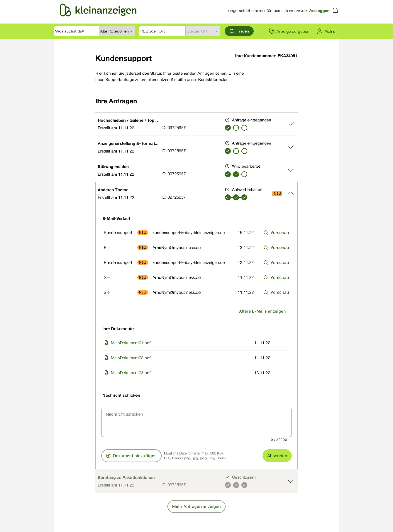This screenshot has height=532, width=393.
Task: Click Ältere E-Mails anzeigen link
Action: [x=262, y=311]
